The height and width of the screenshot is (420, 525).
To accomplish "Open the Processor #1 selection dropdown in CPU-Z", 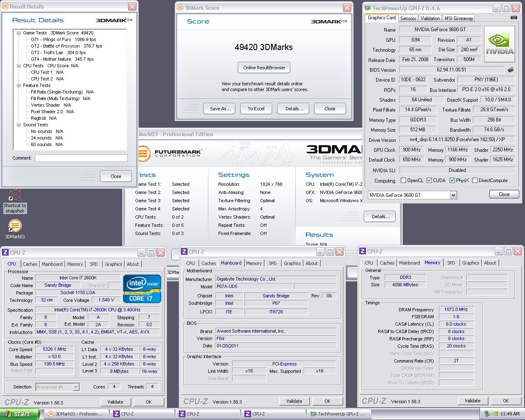I will pyautogui.click(x=76, y=387).
